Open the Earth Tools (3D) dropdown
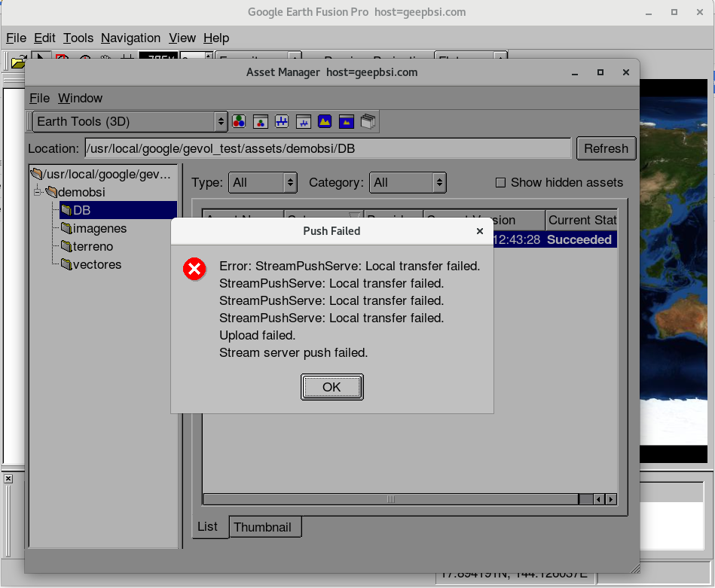This screenshot has height=588, width=715. pyautogui.click(x=130, y=121)
